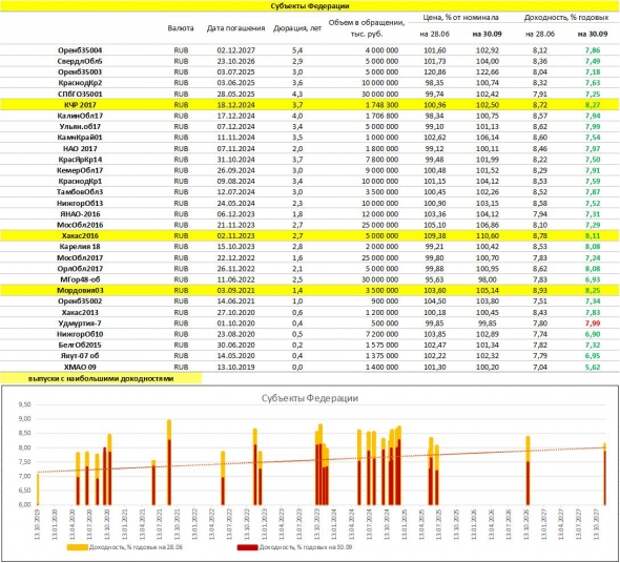The image size is (620, 563).
Task: Click the cell 'КамчКрай01'
Action: [x=80, y=137]
